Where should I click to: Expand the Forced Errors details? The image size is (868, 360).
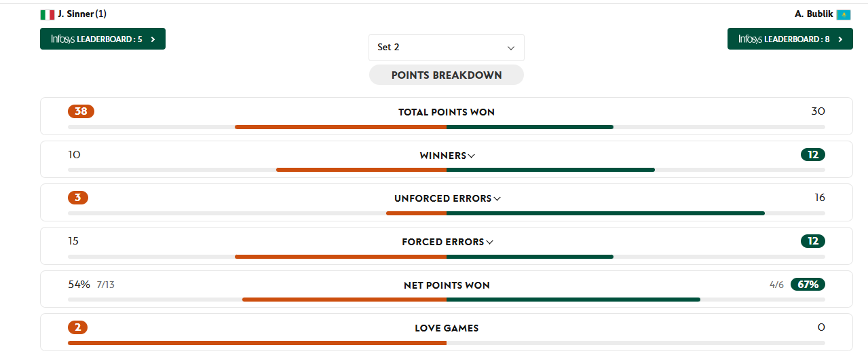coord(490,242)
